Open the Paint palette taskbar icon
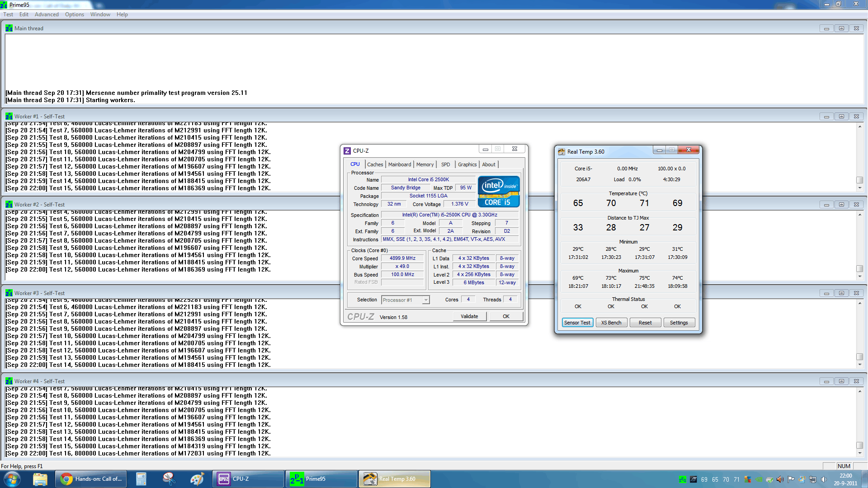 tap(197, 479)
